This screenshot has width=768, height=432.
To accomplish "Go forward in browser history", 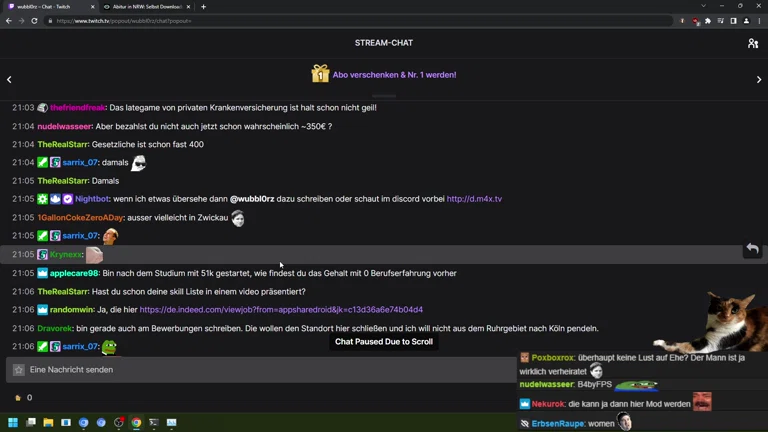I will point(22,21).
